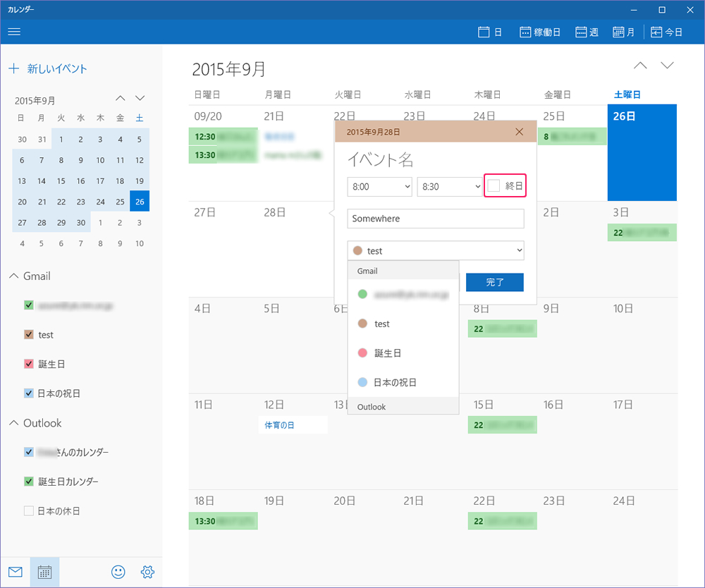Open the test calendar selector dropdown
The width and height of the screenshot is (705, 588).
click(x=436, y=250)
